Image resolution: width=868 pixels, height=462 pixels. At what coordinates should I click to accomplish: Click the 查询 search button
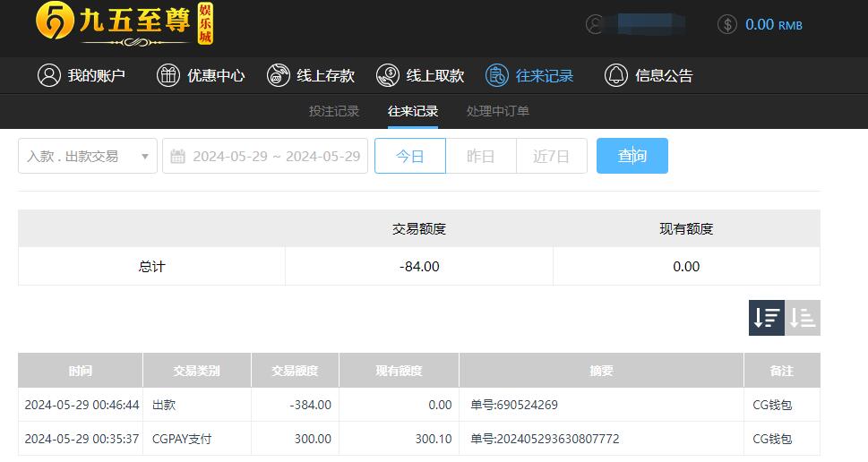(x=632, y=156)
